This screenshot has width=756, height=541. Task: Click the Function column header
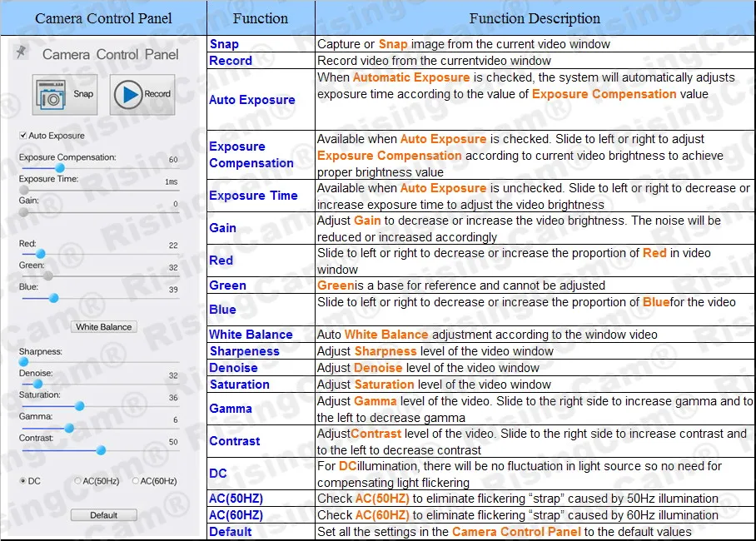tap(261, 18)
